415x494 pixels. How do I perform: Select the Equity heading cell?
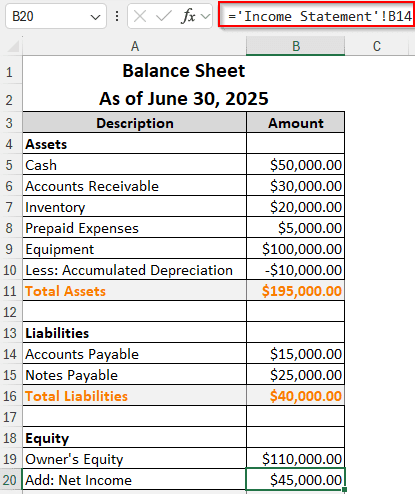[135, 438]
